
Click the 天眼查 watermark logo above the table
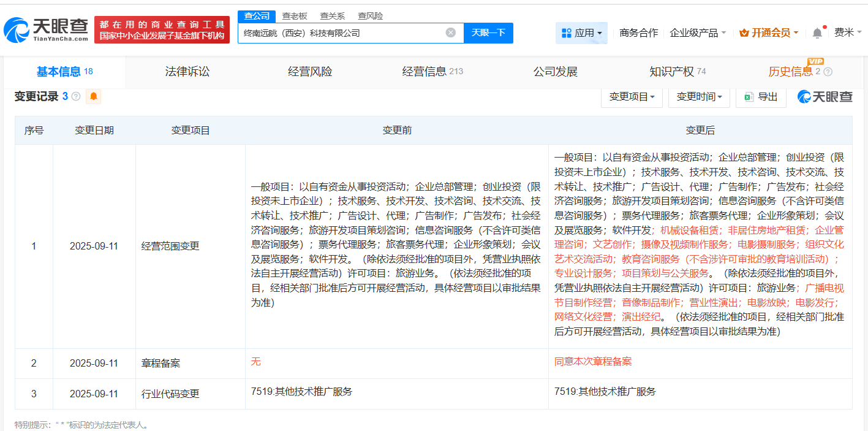(824, 96)
